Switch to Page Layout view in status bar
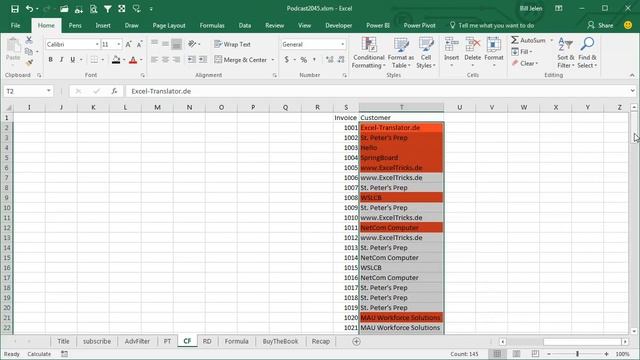This screenshot has height=360, width=640. pyautogui.click(x=516, y=354)
